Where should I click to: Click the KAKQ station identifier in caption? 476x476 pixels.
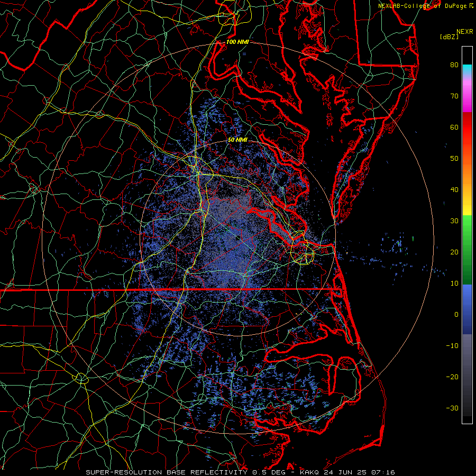click(x=309, y=472)
